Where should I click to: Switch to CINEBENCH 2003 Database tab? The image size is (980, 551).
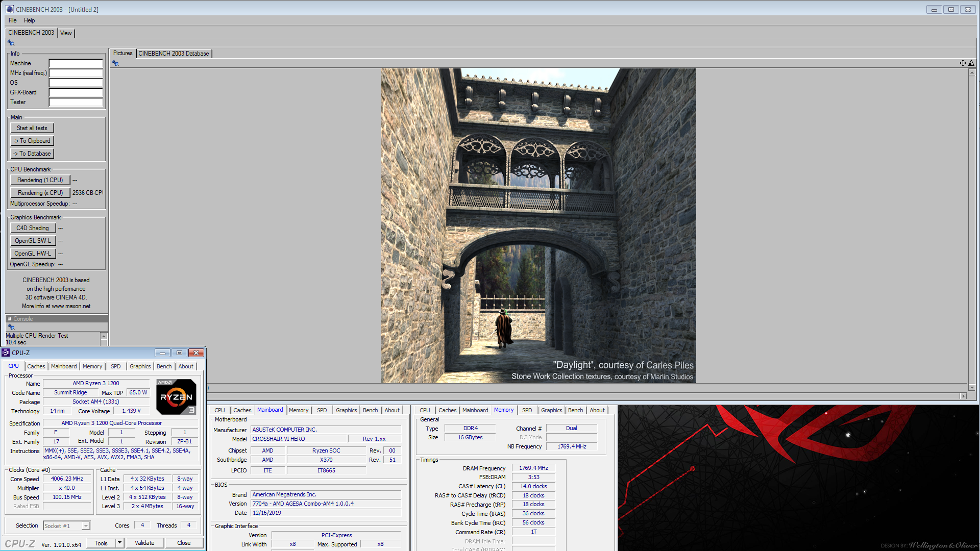pyautogui.click(x=174, y=54)
